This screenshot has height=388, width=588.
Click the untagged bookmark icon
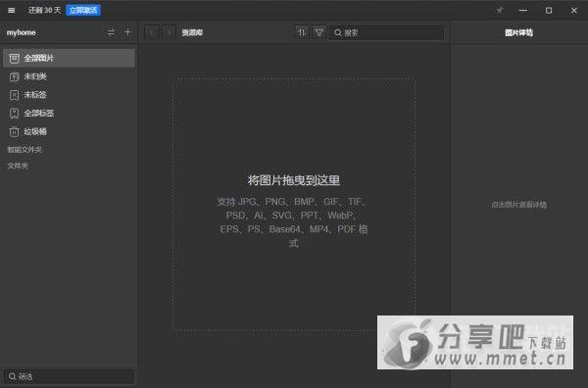point(14,95)
